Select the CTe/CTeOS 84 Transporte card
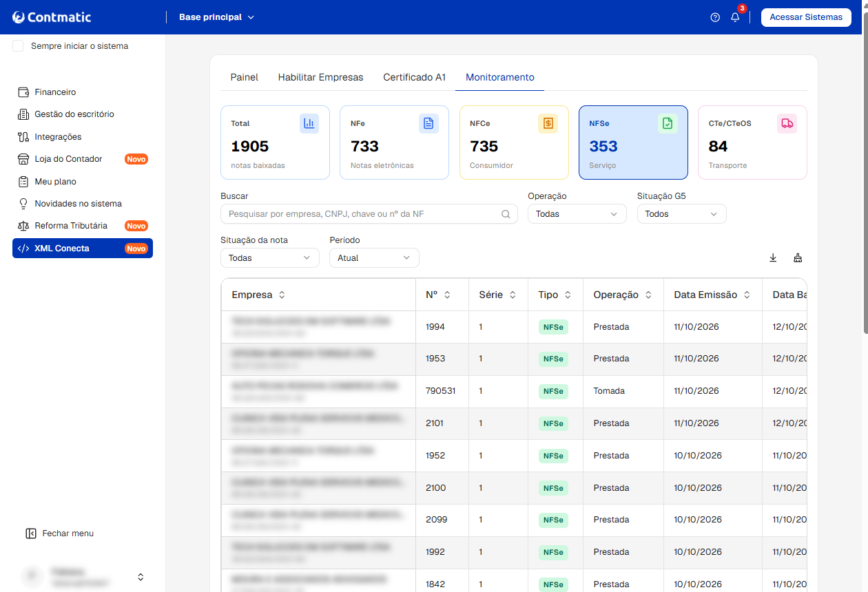 point(752,142)
